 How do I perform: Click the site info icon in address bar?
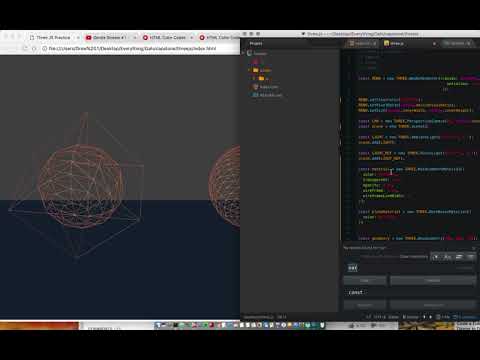[44, 49]
